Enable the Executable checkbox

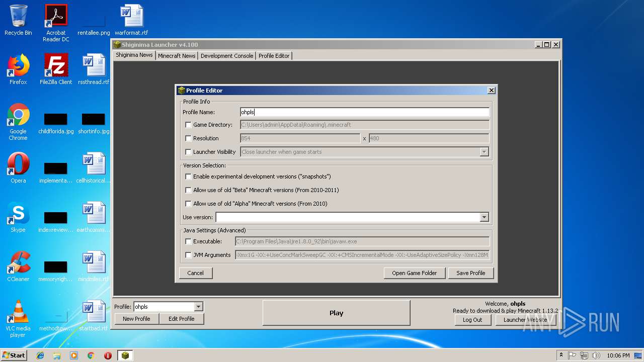pyautogui.click(x=188, y=241)
